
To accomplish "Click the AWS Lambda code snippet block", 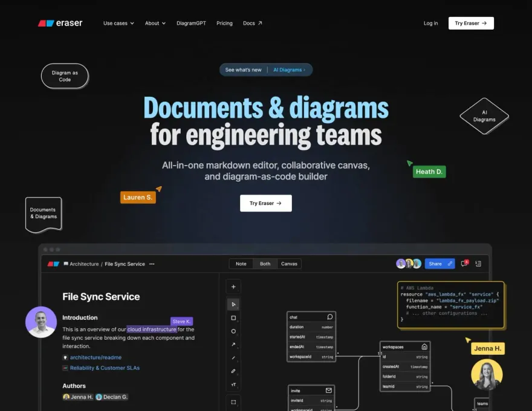I will pyautogui.click(x=450, y=305).
